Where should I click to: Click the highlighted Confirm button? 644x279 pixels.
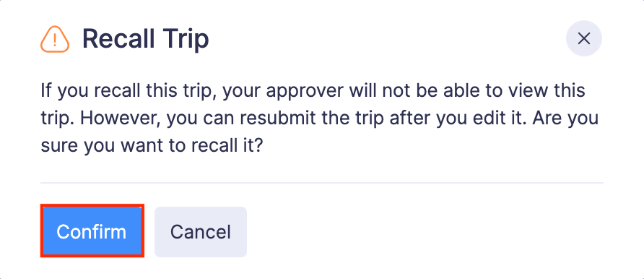tap(92, 232)
